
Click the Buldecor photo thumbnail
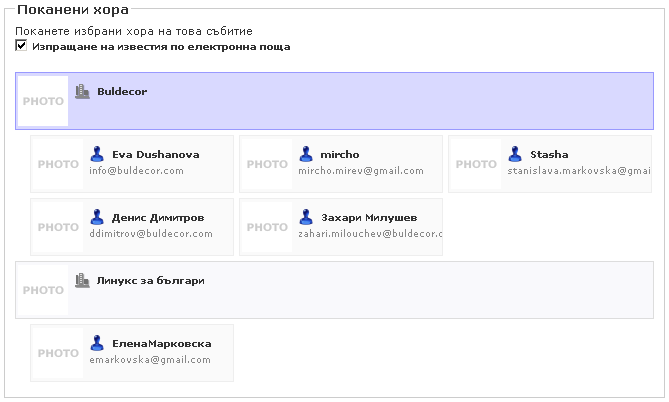(43, 101)
